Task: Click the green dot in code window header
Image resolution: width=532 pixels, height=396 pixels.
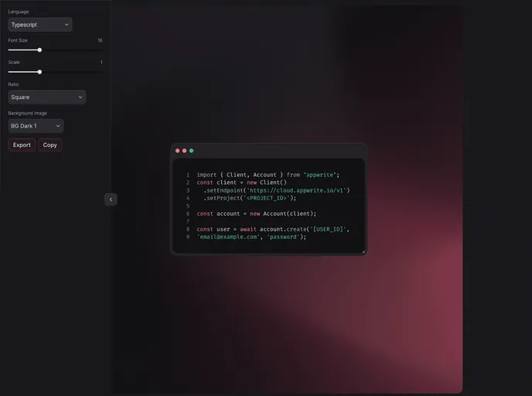Action: (191, 151)
